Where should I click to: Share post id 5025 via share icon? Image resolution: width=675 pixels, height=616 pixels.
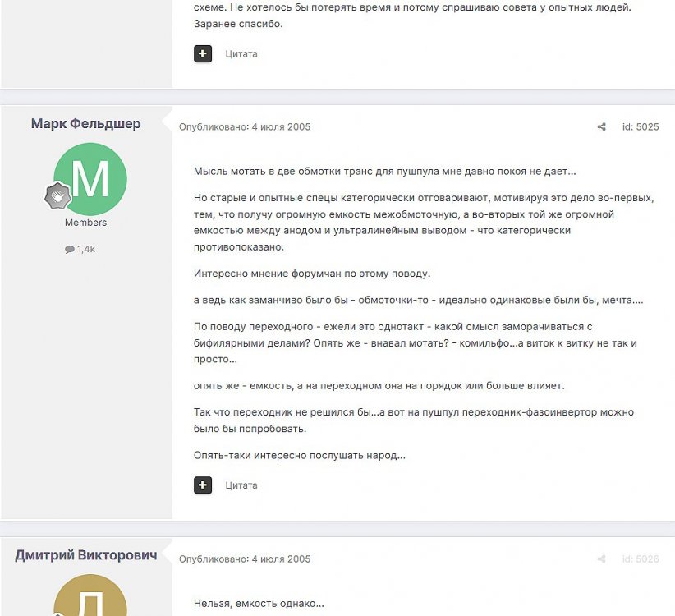pyautogui.click(x=601, y=127)
